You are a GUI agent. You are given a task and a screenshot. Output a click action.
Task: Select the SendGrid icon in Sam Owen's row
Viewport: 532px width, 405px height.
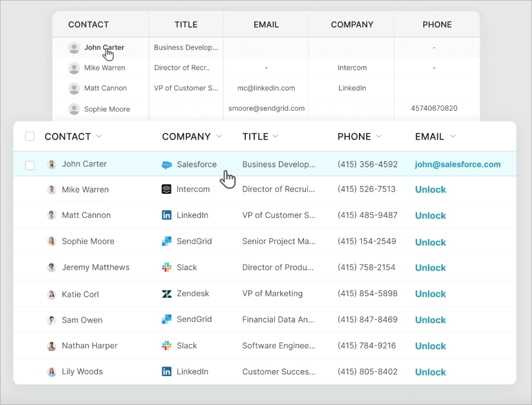pyautogui.click(x=166, y=320)
